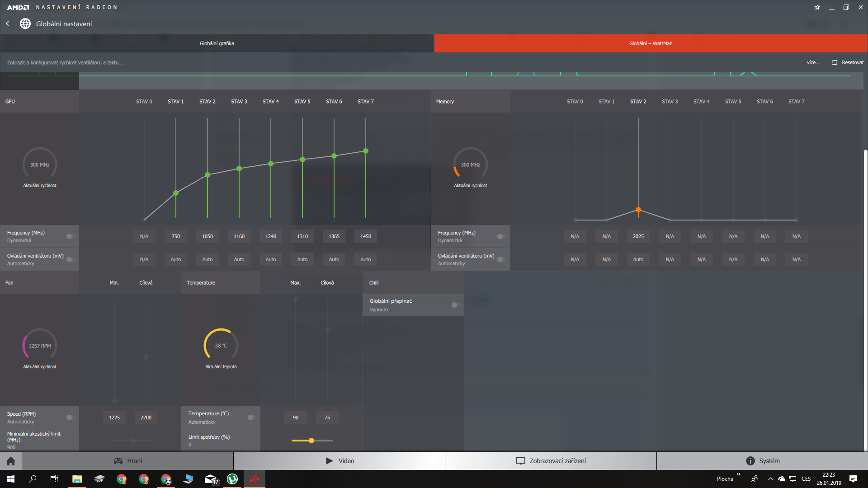Switch to the Globální grafika tab
The width and height of the screenshot is (868, 488).
click(217, 43)
